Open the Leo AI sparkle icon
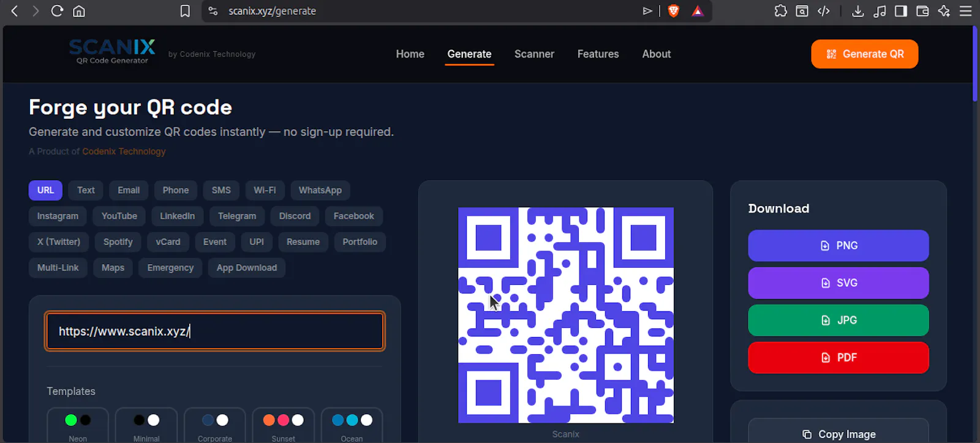The height and width of the screenshot is (443, 980). (944, 11)
